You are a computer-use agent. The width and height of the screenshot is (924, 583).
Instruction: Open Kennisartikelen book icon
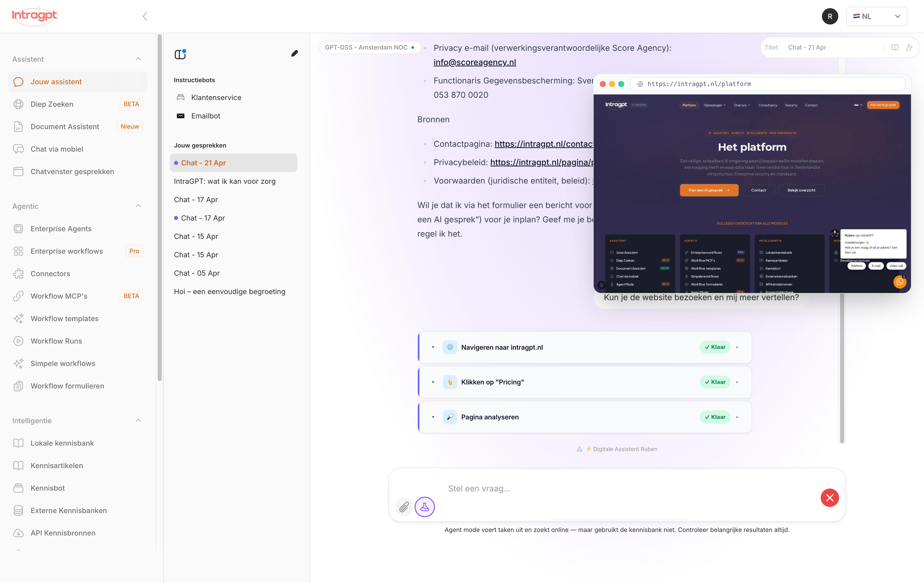18,466
